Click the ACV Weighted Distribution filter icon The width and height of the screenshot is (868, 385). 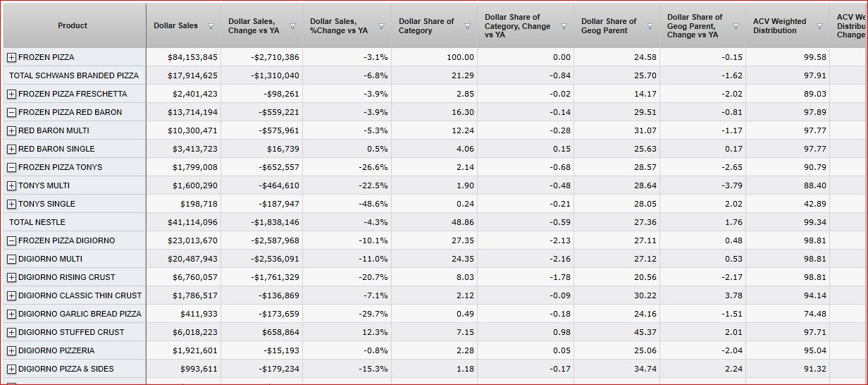pyautogui.click(x=819, y=26)
